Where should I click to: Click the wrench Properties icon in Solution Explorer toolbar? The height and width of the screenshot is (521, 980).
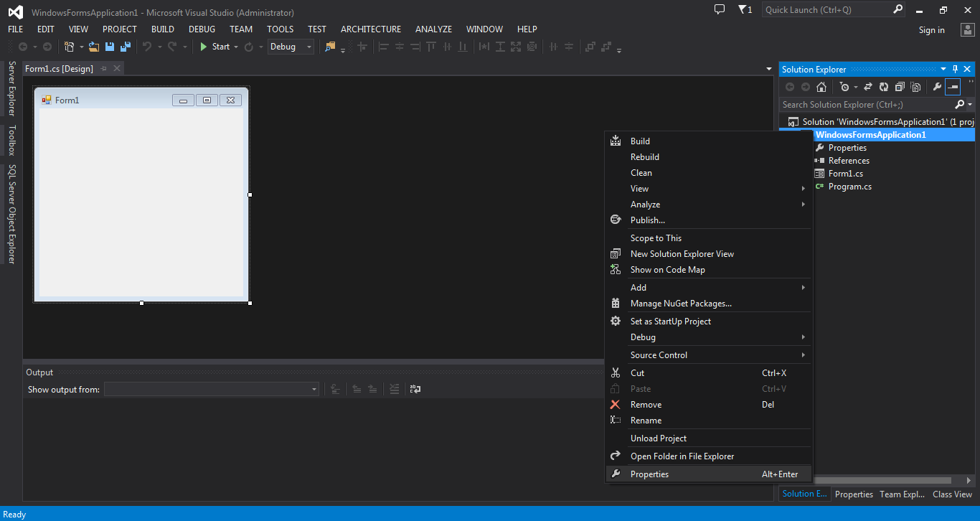pos(937,87)
